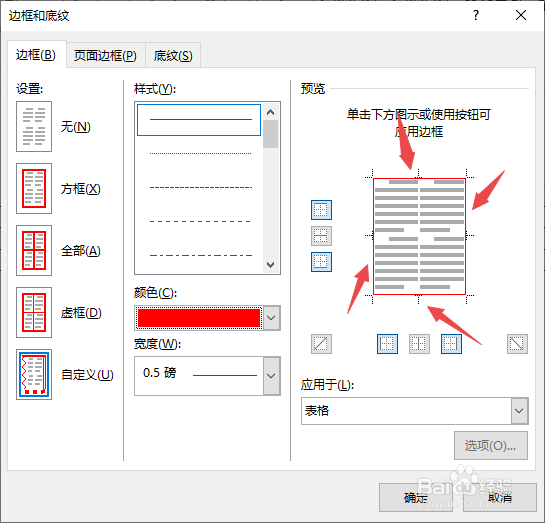Viewport: 545px width, 523px height.
Task: Toggle the diagonal up border button
Action: tap(321, 344)
